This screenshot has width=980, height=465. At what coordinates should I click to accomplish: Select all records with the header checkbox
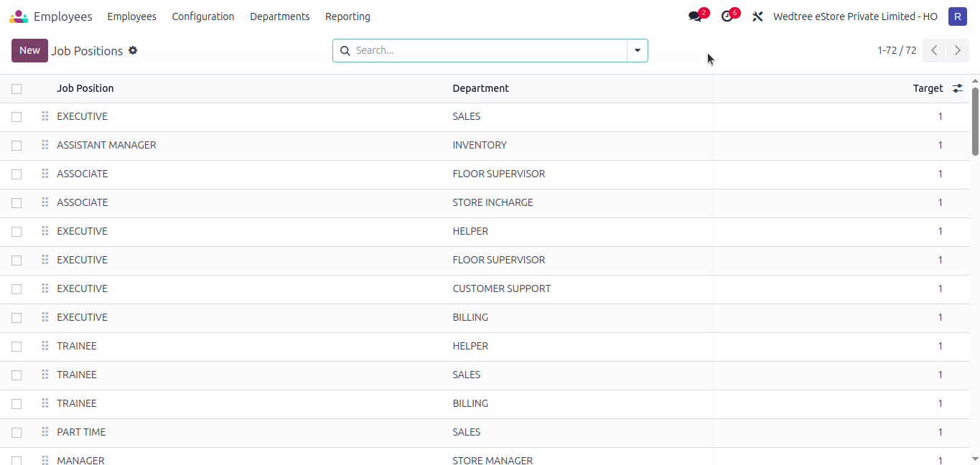pyautogui.click(x=17, y=87)
